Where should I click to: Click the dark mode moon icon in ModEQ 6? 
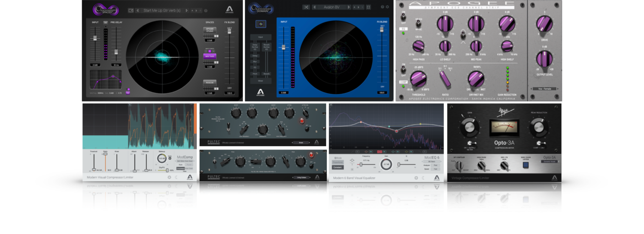tap(422, 178)
